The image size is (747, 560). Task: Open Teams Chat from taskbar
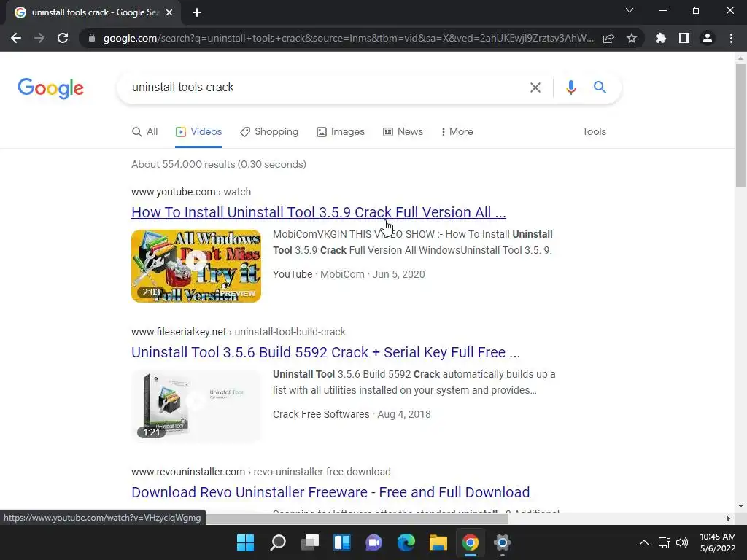click(374, 542)
